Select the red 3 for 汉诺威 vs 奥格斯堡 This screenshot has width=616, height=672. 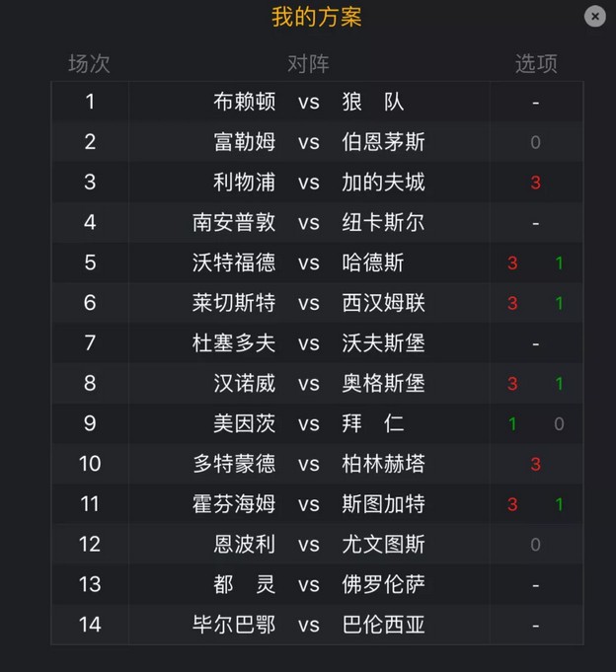(x=512, y=384)
